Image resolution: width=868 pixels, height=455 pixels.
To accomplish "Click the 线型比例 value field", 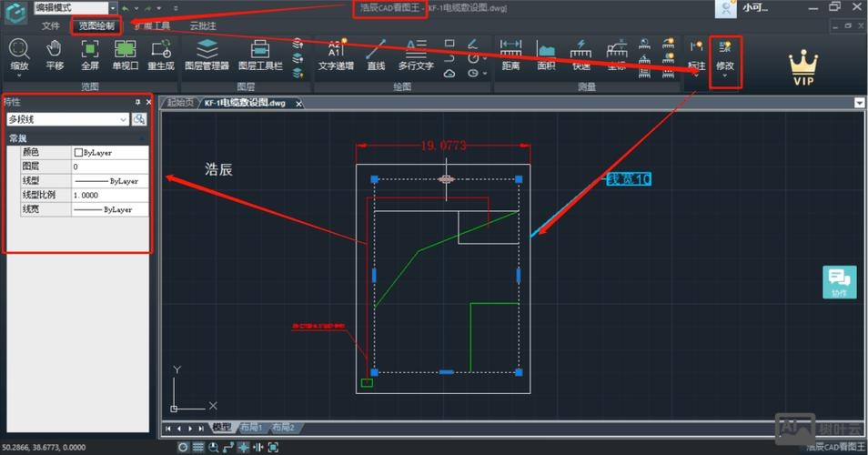I will pos(109,196).
